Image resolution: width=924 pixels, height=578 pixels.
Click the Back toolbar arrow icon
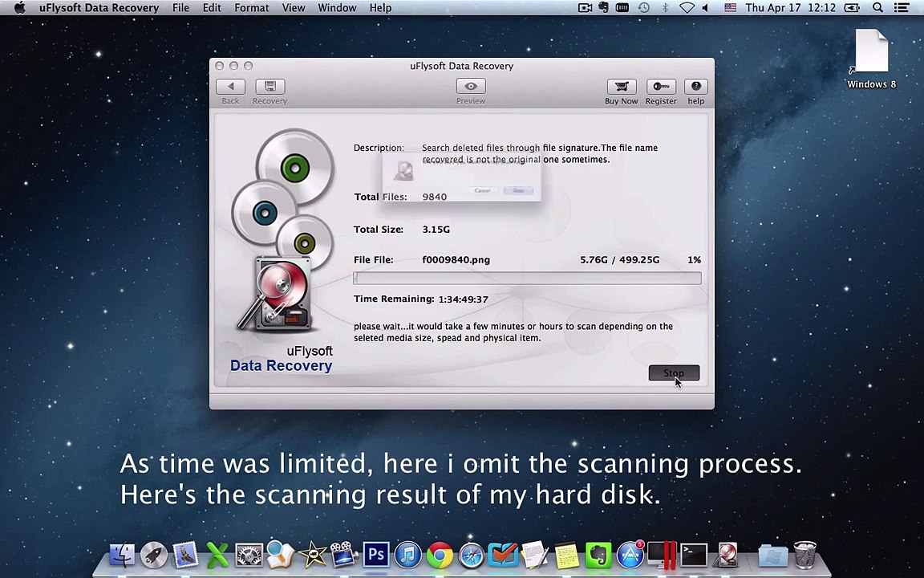coord(230,87)
